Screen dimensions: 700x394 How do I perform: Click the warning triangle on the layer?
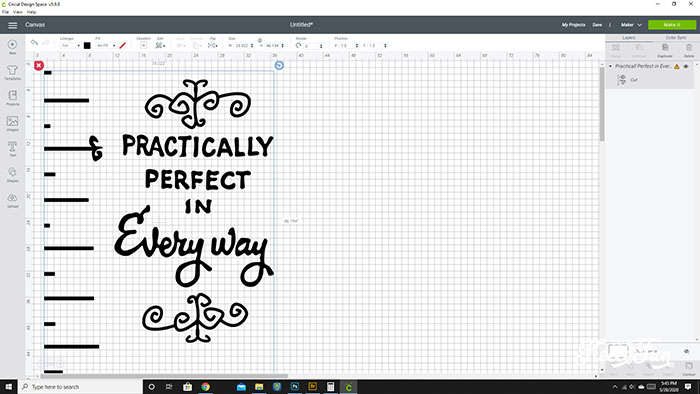click(677, 66)
